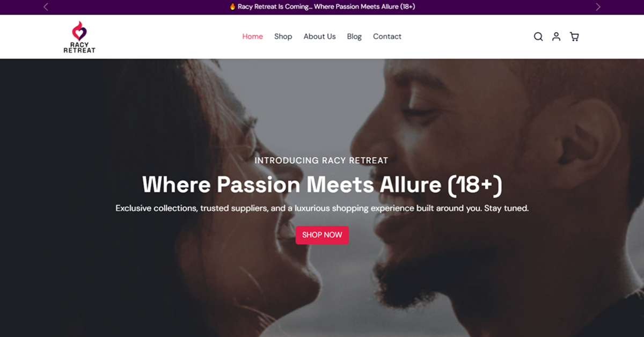Screen dimensions: 644x337
Task: Click the 'Exclusive collections' description text
Action: pyautogui.click(x=322, y=208)
